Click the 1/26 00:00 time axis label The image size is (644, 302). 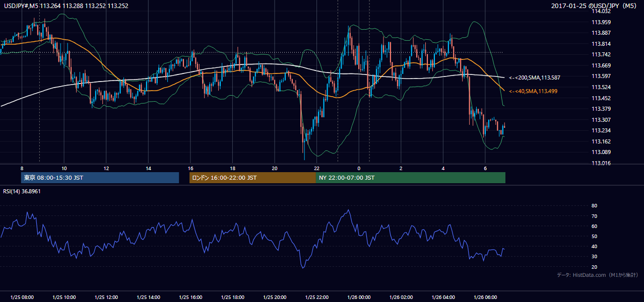click(x=359, y=297)
